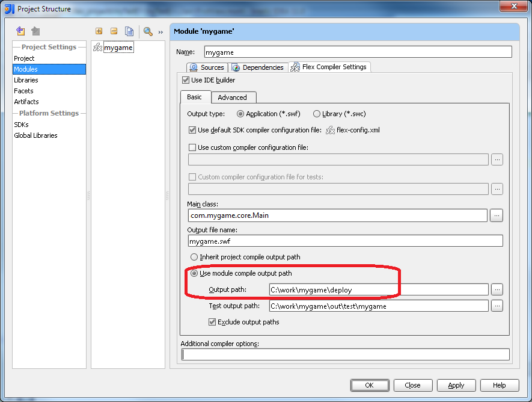Add a new module with plus icon
Viewport: 532px width, 402px height.
(x=99, y=31)
